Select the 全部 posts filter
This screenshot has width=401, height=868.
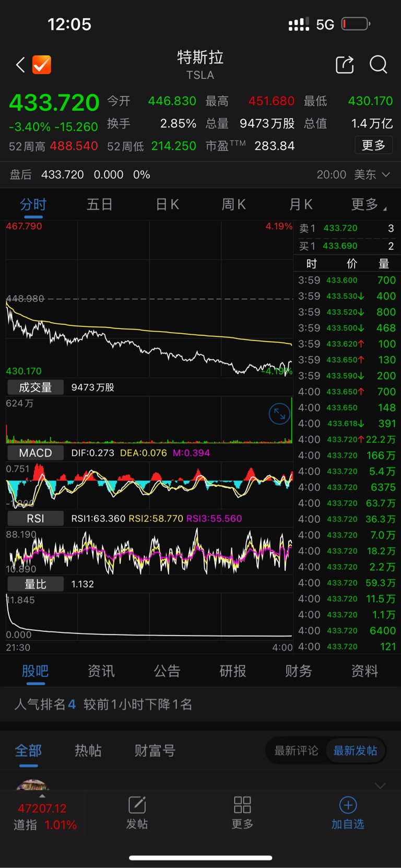(x=28, y=750)
